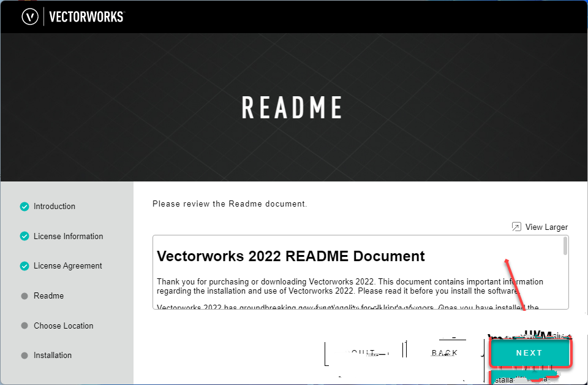Click the View Larger expand arrow icon

coord(516,227)
